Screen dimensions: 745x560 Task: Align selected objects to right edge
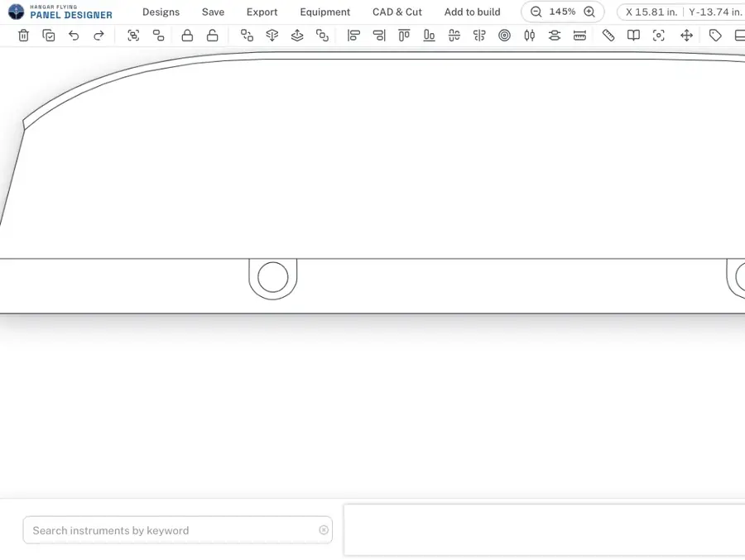point(379,36)
